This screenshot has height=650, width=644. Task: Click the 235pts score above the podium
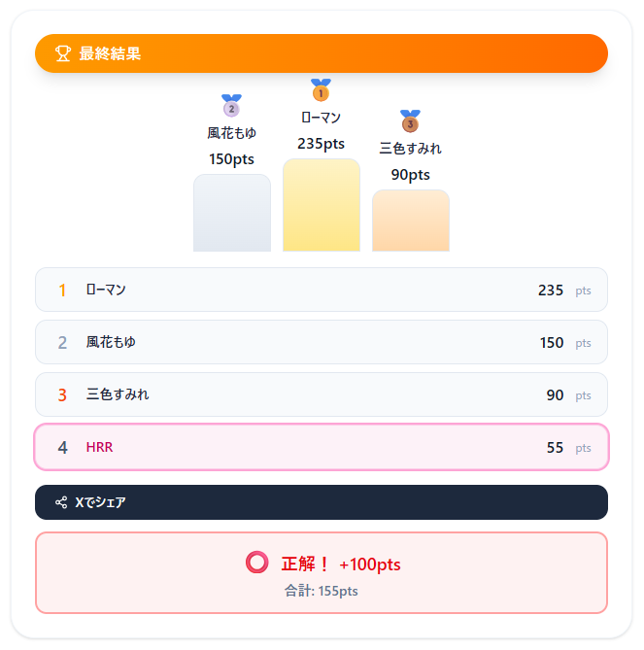point(321,144)
